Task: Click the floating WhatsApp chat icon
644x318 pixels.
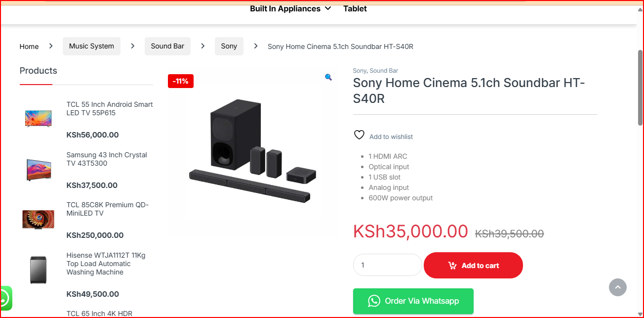Action: point(4,298)
